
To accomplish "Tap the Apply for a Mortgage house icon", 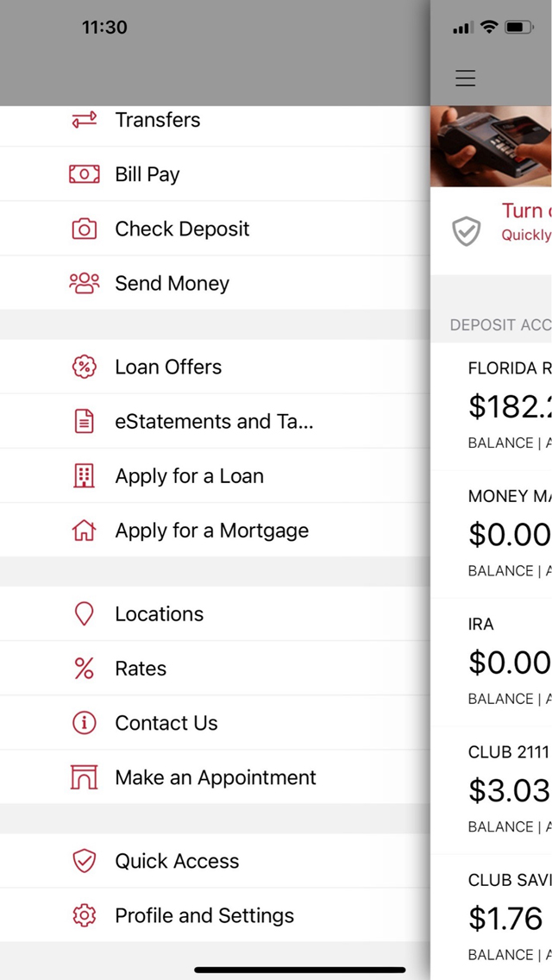I will pyautogui.click(x=85, y=531).
